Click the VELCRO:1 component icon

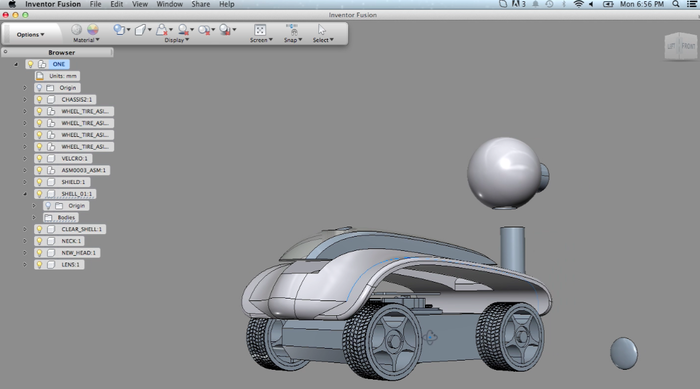point(51,159)
